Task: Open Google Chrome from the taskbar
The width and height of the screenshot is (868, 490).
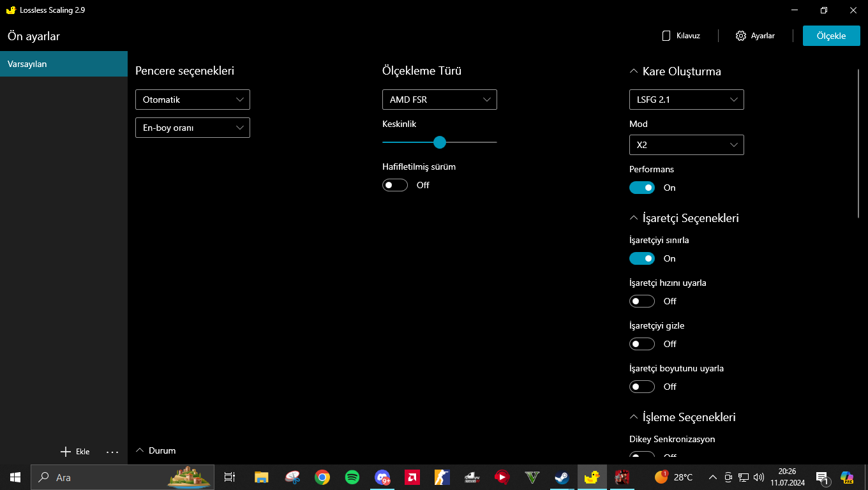Action: [322, 477]
